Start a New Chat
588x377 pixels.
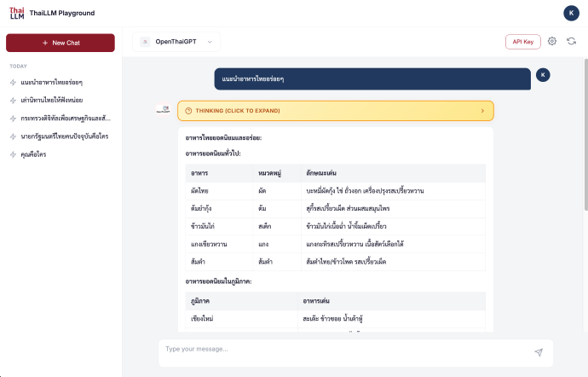tap(61, 43)
